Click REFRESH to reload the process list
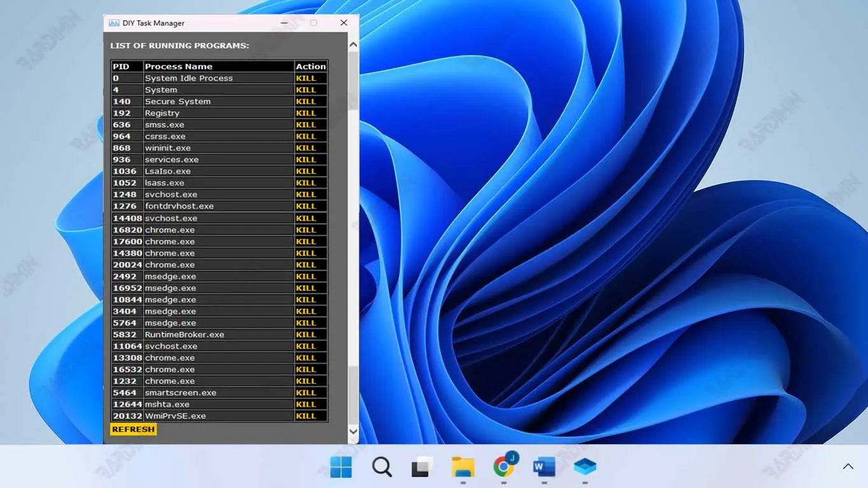This screenshot has height=488, width=868. pos(133,430)
